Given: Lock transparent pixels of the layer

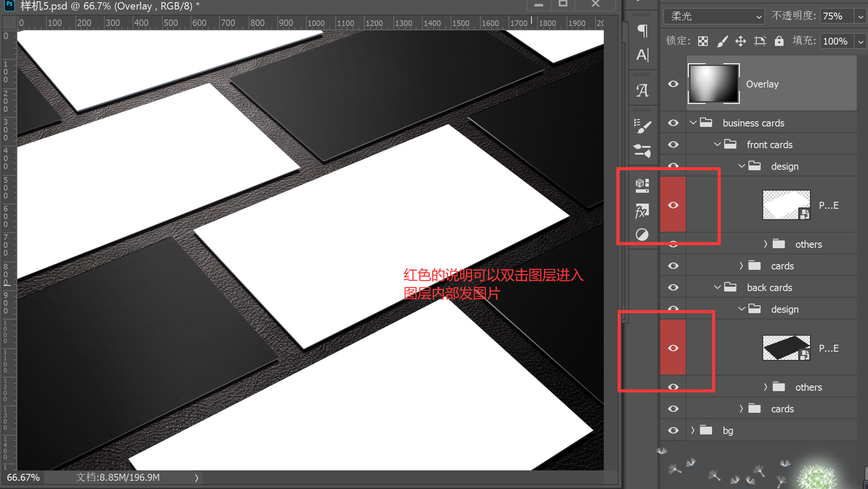Looking at the screenshot, I should (x=703, y=41).
